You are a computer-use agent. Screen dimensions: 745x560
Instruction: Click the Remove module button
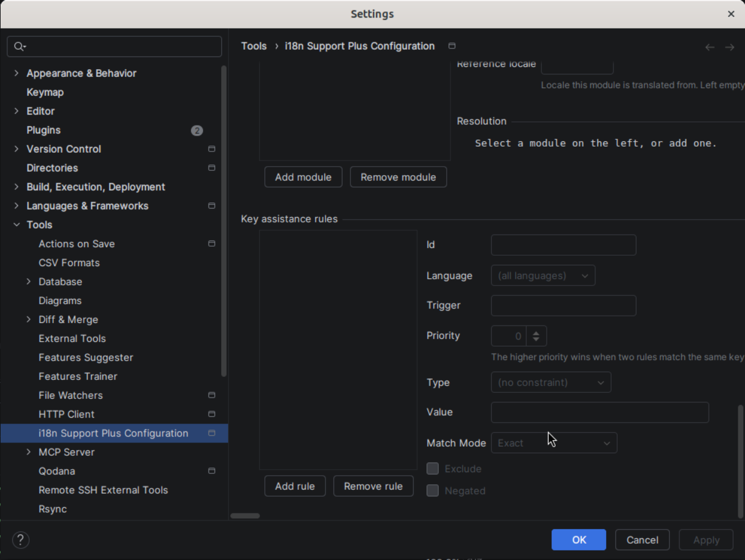[x=398, y=177]
